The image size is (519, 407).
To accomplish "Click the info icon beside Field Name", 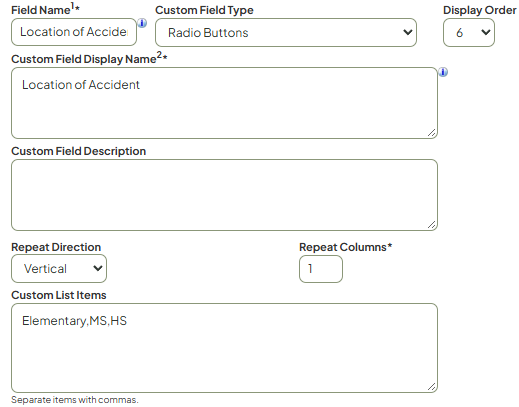I will pos(142,23).
